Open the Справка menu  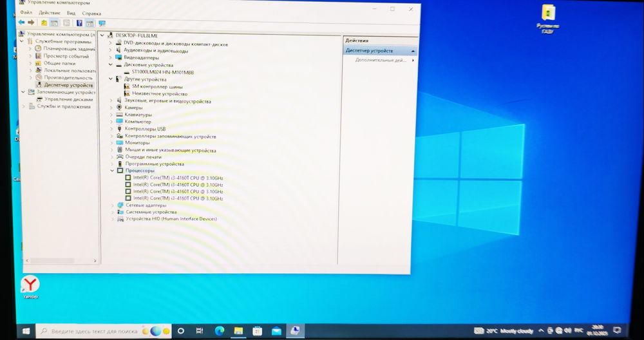pos(91,14)
